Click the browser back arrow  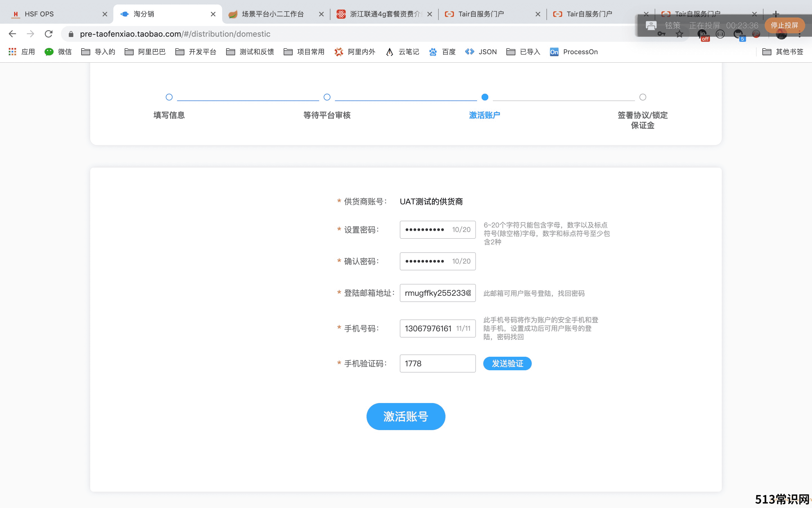(12, 34)
